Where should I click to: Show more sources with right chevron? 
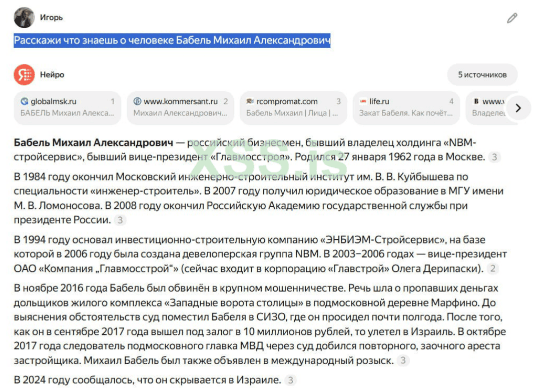tap(518, 108)
